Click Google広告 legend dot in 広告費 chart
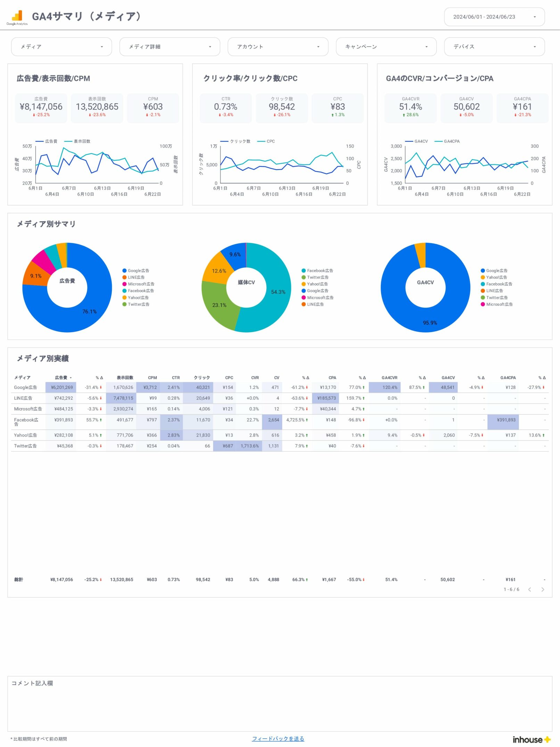This screenshot has height=747, width=560. (124, 270)
